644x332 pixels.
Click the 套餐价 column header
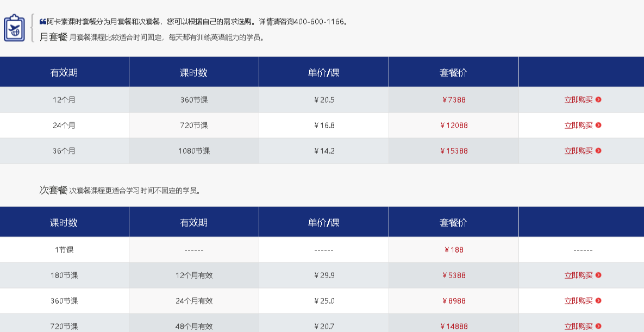(454, 71)
